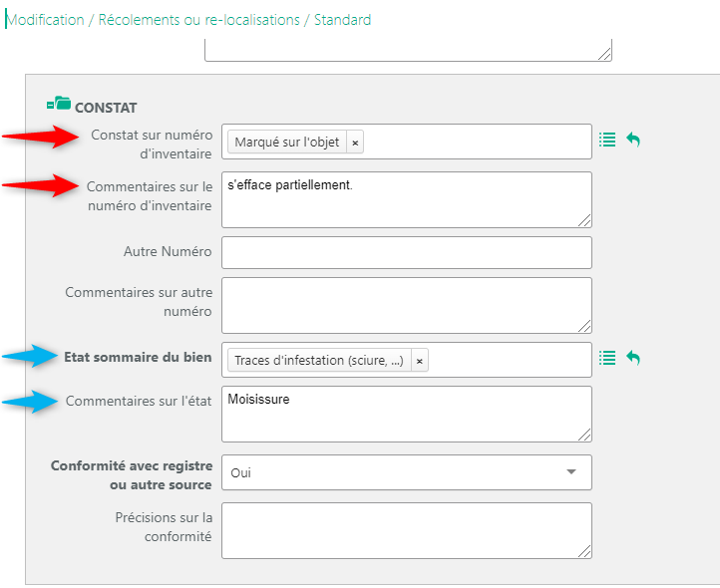Open the Conformité avec registre dropdown
The width and height of the screenshot is (720, 588).
click(x=406, y=472)
